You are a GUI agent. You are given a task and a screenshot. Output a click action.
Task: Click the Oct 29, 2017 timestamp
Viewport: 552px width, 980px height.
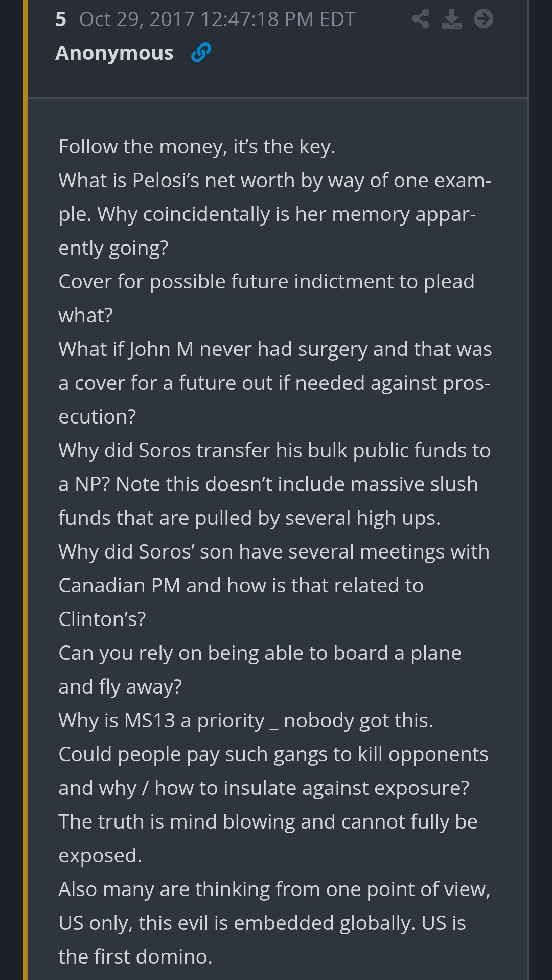217,19
